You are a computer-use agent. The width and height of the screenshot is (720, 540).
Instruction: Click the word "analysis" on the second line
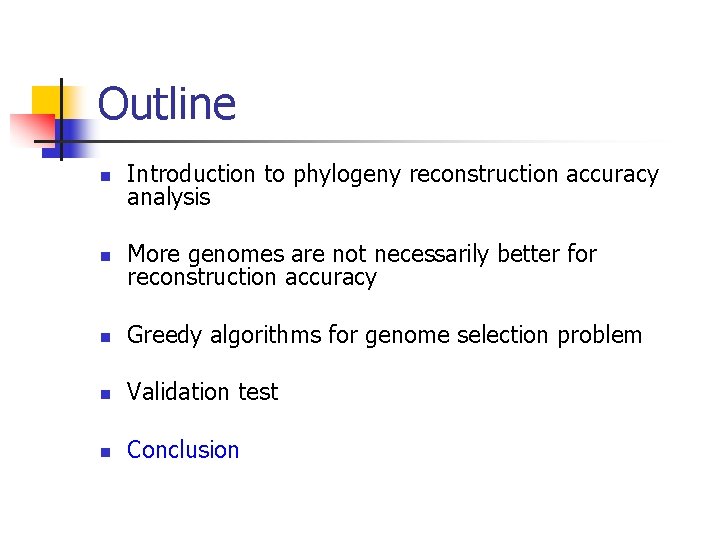(x=168, y=198)
